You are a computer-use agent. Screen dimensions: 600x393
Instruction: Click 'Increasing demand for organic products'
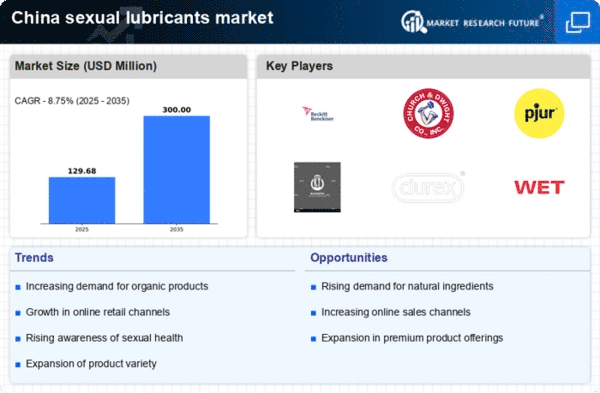tap(117, 286)
